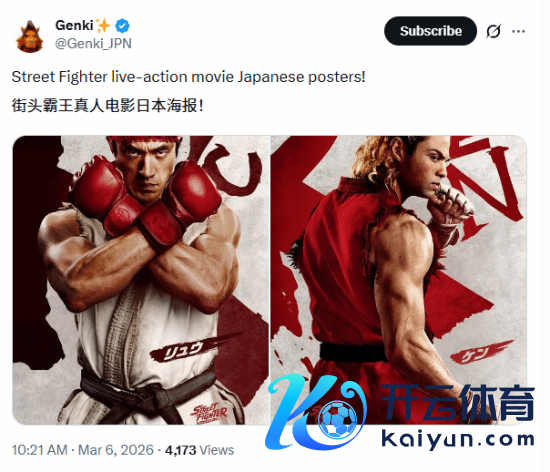
Task: Open the three-dot more options menu
Action: [x=518, y=31]
